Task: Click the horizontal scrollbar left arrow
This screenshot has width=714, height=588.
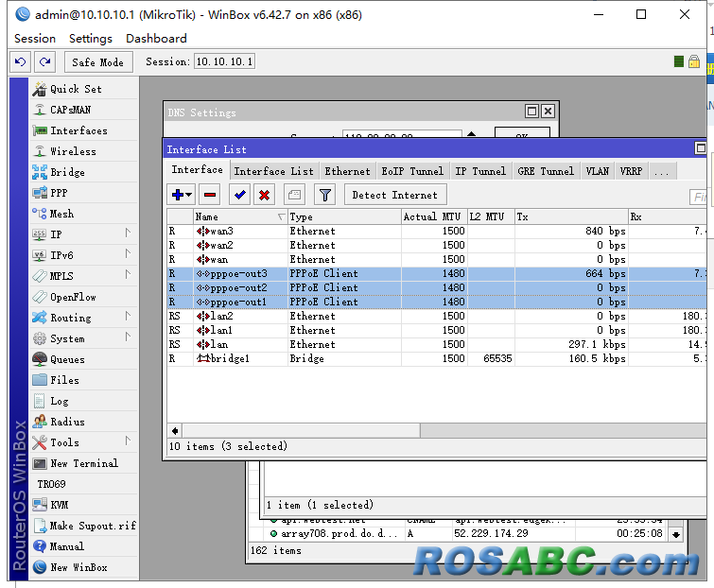Action: click(175, 430)
